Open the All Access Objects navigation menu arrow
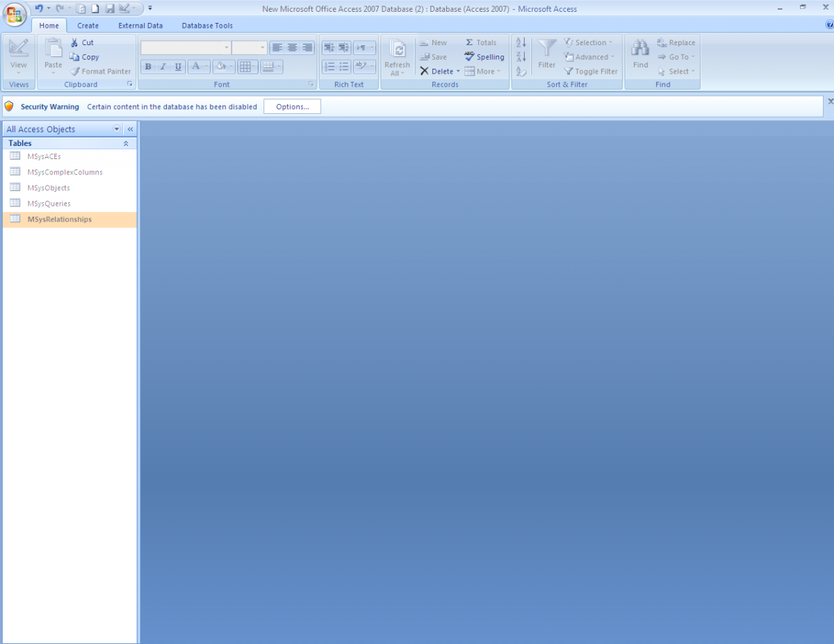The width and height of the screenshot is (834, 644). pos(117,129)
